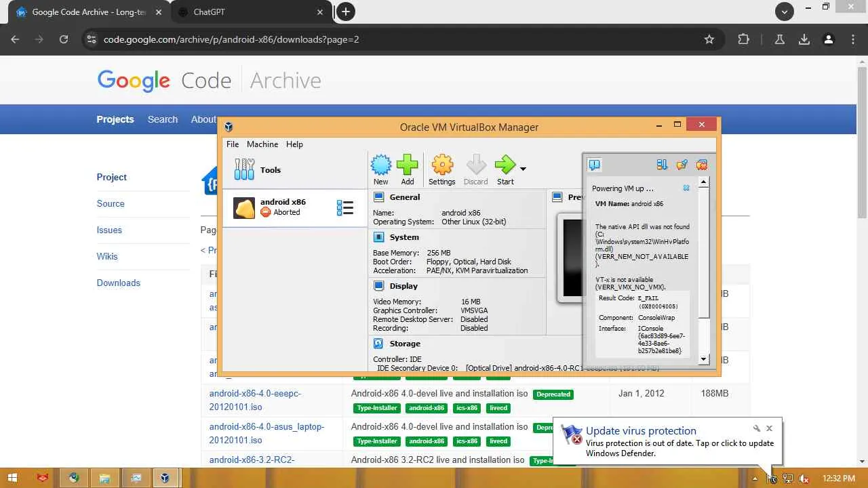The height and width of the screenshot is (488, 868).
Task: Open Chrome downloads tray icon
Action: tap(804, 39)
